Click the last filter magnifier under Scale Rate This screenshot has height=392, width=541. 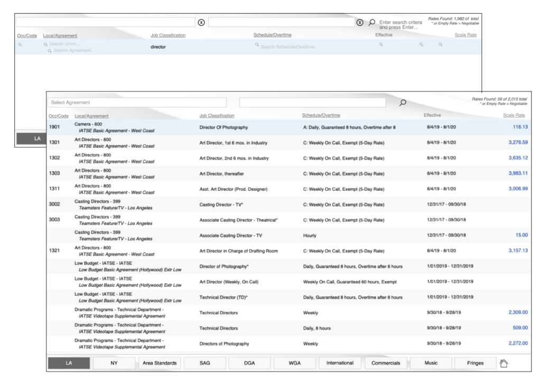[441, 44]
